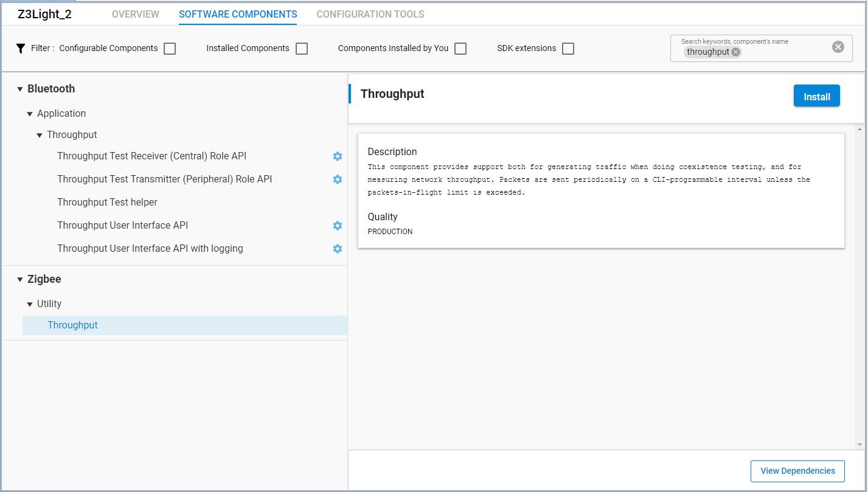Viewport: 868px width, 492px height.
Task: Click the Description heading in the details card
Action: pos(392,151)
